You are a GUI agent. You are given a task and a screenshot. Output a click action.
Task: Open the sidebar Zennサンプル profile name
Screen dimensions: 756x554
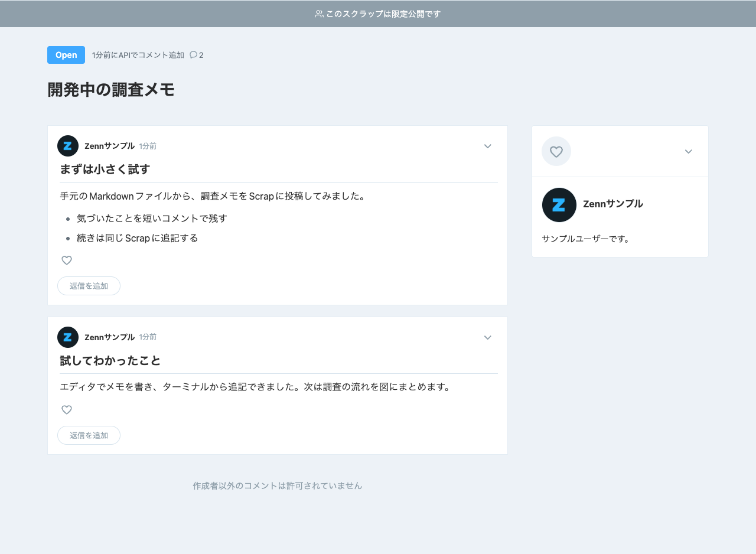(613, 204)
